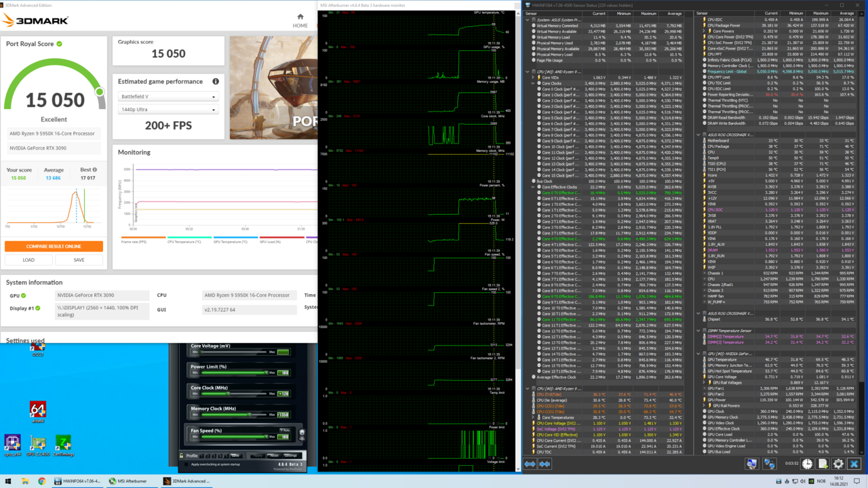The height and width of the screenshot is (488, 868).
Task: Switch to MSI Afterburner in the taskbar
Action: [x=129, y=481]
